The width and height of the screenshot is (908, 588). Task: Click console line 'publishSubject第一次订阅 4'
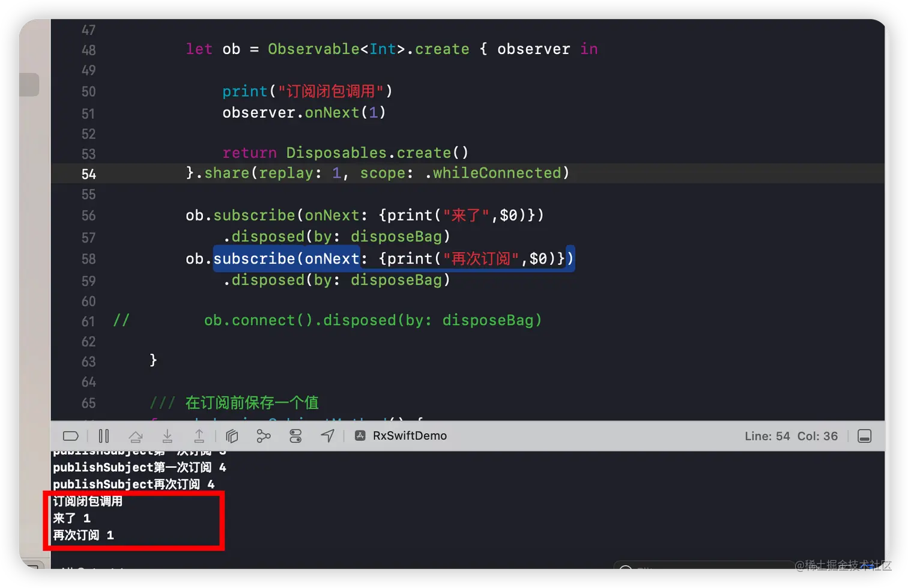click(139, 467)
